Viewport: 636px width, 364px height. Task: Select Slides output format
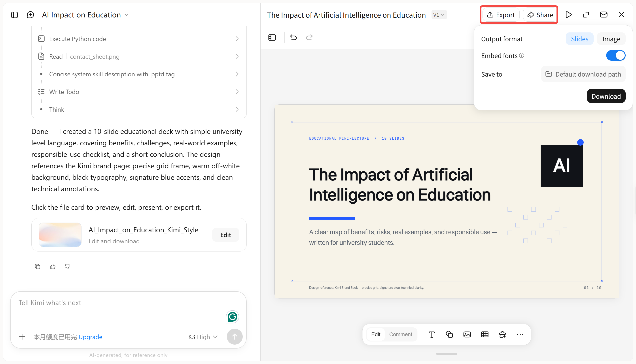click(x=579, y=39)
